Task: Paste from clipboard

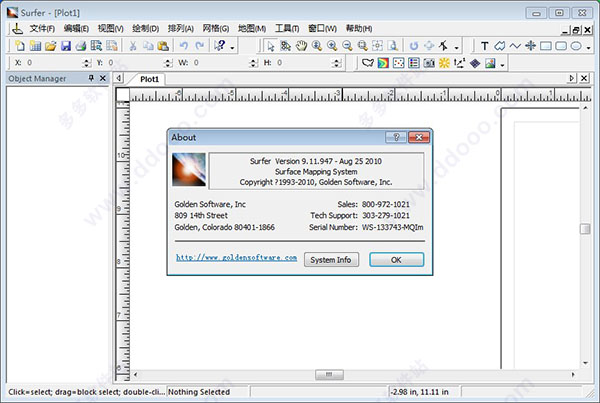Action: (163, 46)
